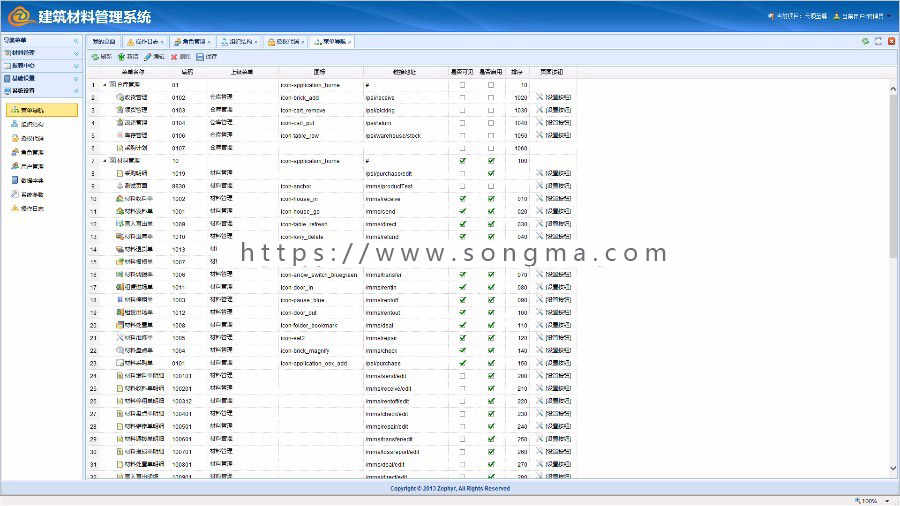Click the folder icon of tree row 01
Image resolution: width=900 pixels, height=506 pixels.
click(113, 84)
